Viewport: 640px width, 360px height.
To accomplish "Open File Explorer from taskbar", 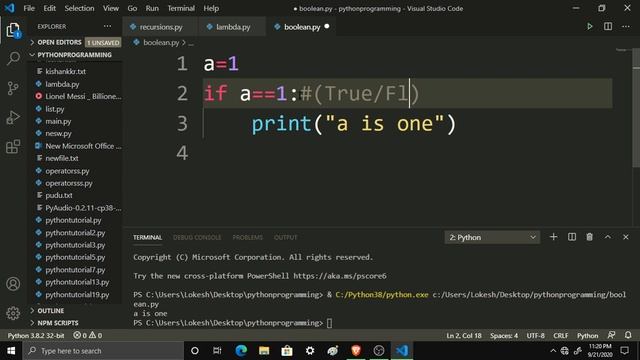I will tap(264, 351).
